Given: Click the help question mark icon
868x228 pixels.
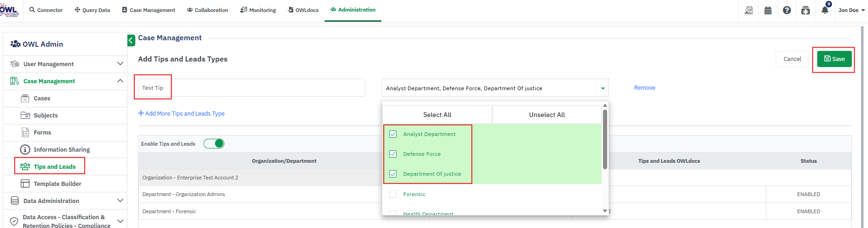Looking at the screenshot, I should point(787,10).
